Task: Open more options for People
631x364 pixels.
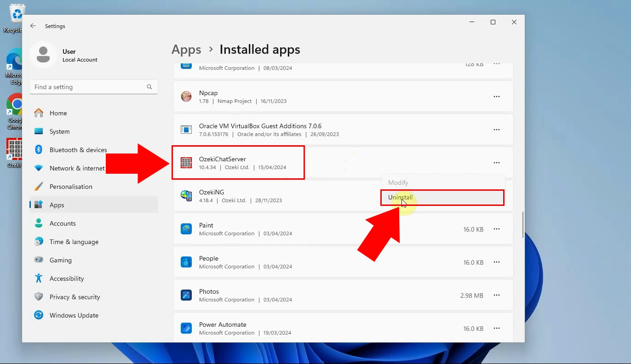Action: coord(497,262)
